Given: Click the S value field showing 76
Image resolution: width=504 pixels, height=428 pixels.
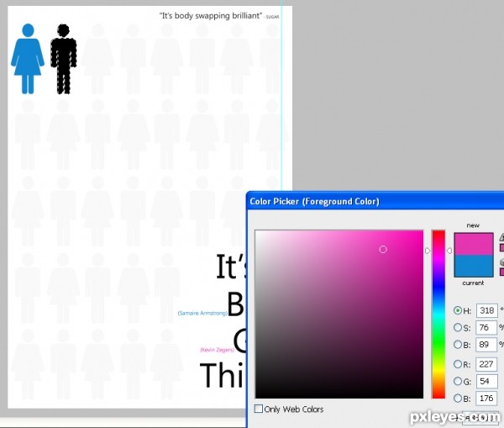Looking at the screenshot, I should click(x=486, y=328).
